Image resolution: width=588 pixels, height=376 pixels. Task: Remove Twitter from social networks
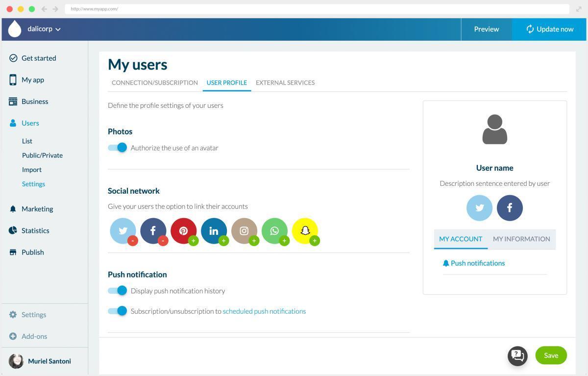point(132,241)
